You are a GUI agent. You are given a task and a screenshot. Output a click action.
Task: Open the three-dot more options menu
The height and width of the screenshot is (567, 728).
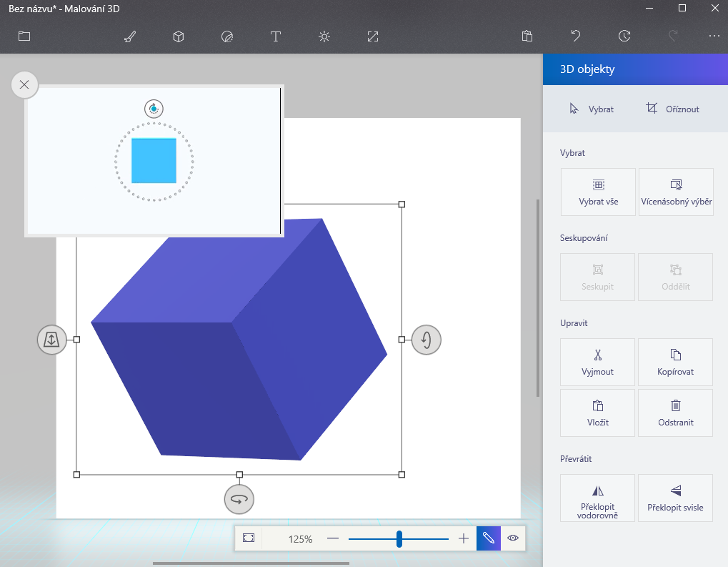tap(714, 36)
